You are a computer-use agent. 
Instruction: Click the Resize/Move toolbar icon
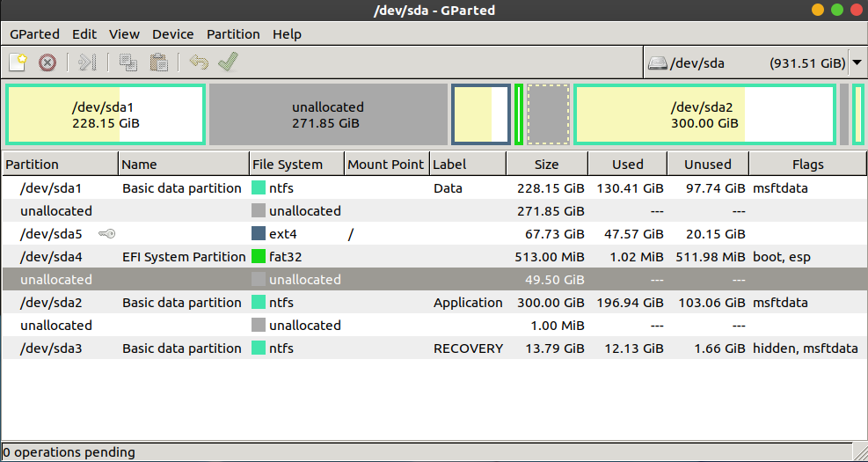tap(87, 62)
